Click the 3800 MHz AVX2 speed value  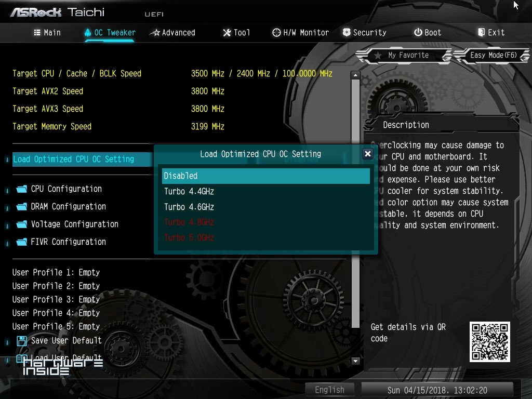coord(208,91)
